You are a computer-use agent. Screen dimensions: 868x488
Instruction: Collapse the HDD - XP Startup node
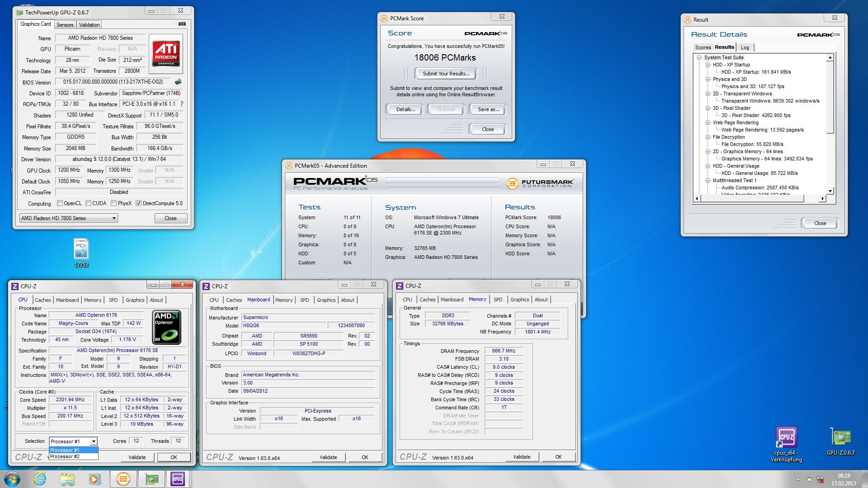pyautogui.click(x=708, y=65)
